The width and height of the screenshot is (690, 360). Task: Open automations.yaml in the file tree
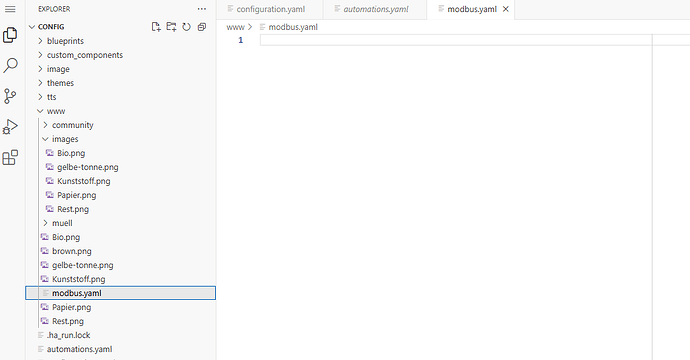[120, 349]
